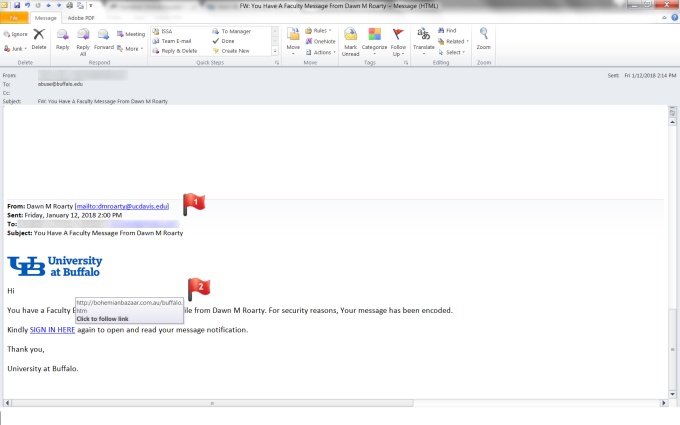Click the Sent date Fri 1/12/2018
This screenshot has width=680, height=425.
tap(650, 75)
